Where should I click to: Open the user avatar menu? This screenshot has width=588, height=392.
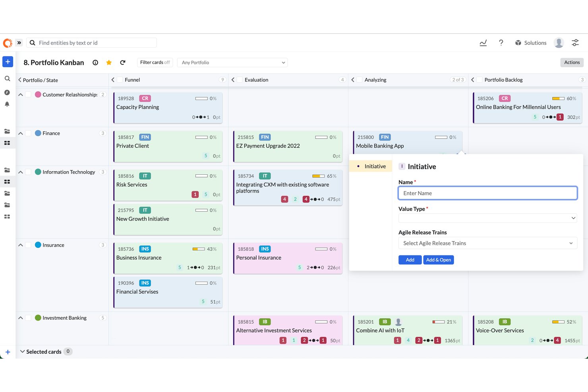[x=559, y=43]
